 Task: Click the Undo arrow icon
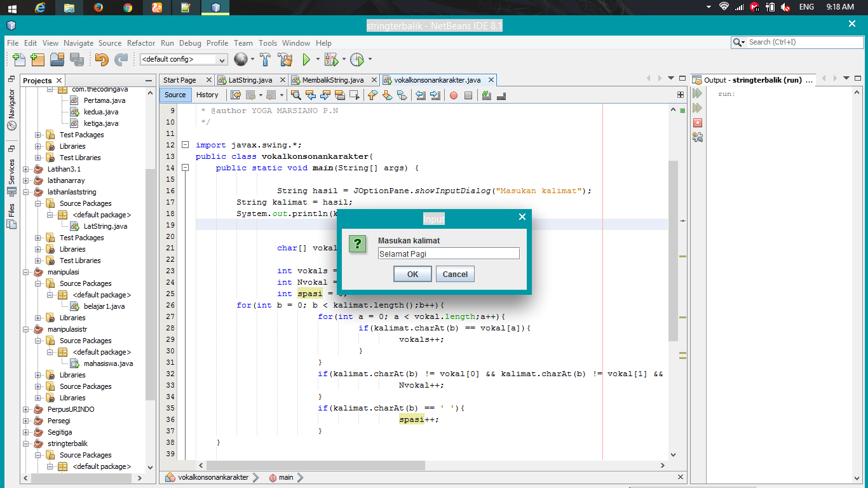pos(102,60)
